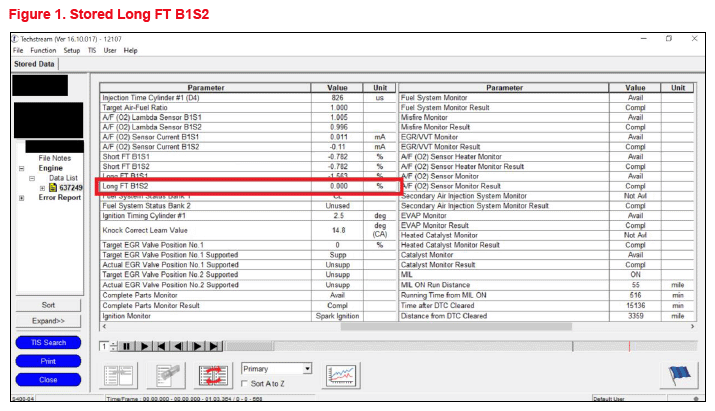This screenshot has height=411, width=715.
Task: Select the Complete Parts Monitor Result row
Action: pos(249,306)
